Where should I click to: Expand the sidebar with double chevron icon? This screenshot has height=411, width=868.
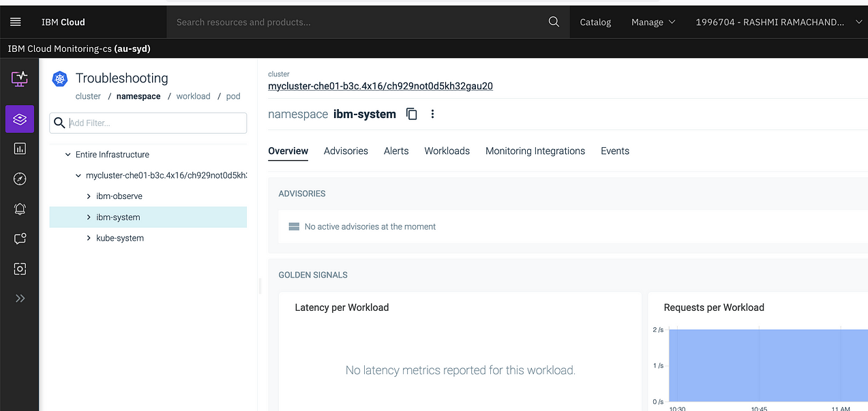coord(20,298)
